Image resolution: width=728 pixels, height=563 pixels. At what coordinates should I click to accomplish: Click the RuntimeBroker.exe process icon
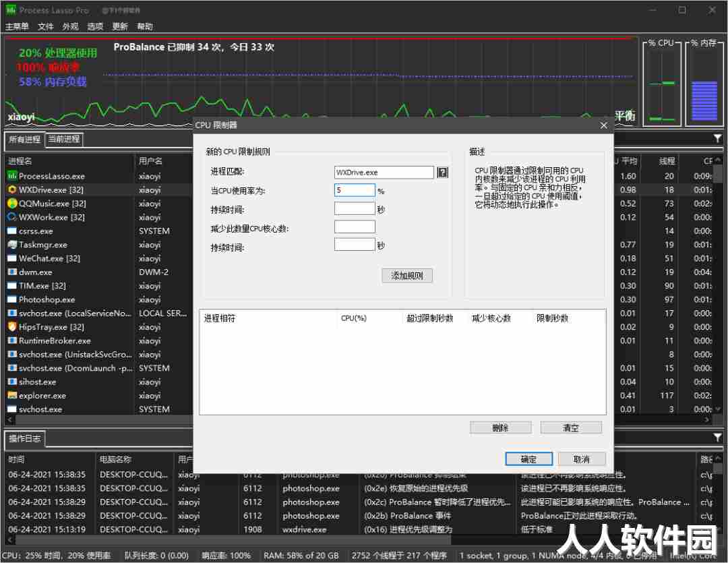pyautogui.click(x=11, y=340)
